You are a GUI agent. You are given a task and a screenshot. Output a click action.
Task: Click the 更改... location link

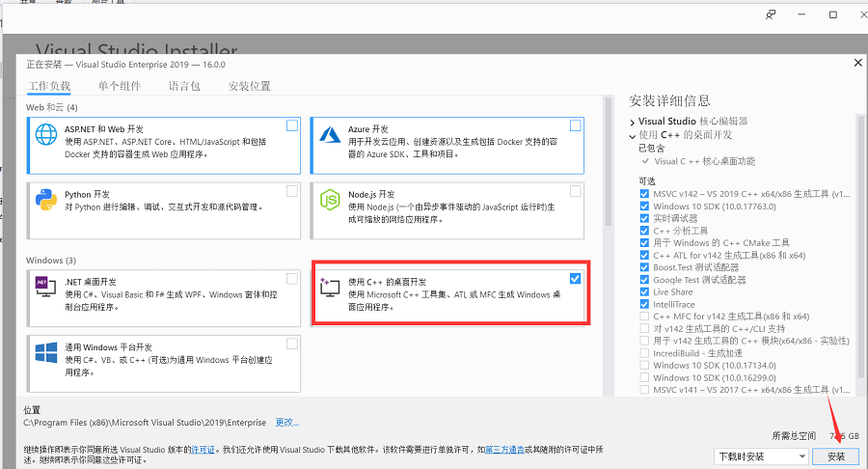coord(287,422)
